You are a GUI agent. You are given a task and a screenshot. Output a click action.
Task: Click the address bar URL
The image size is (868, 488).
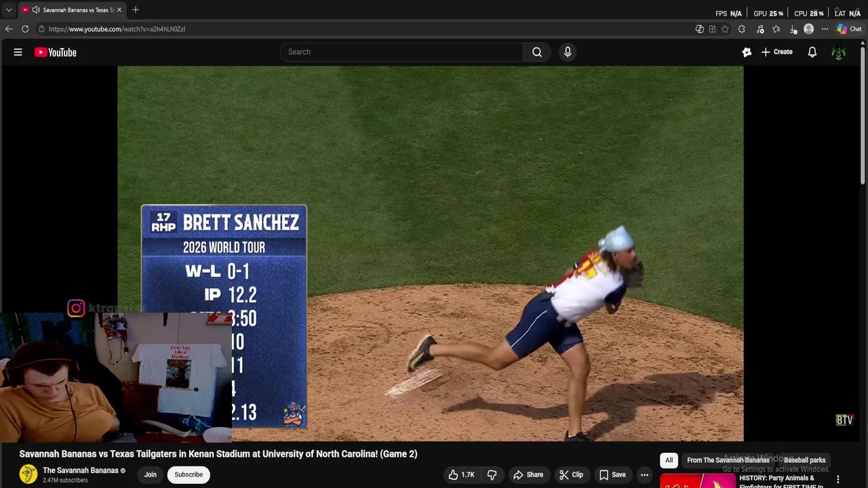pyautogui.click(x=117, y=29)
